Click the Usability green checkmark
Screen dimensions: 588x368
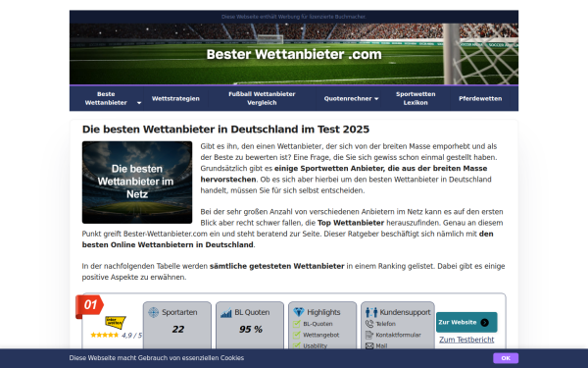(x=297, y=345)
